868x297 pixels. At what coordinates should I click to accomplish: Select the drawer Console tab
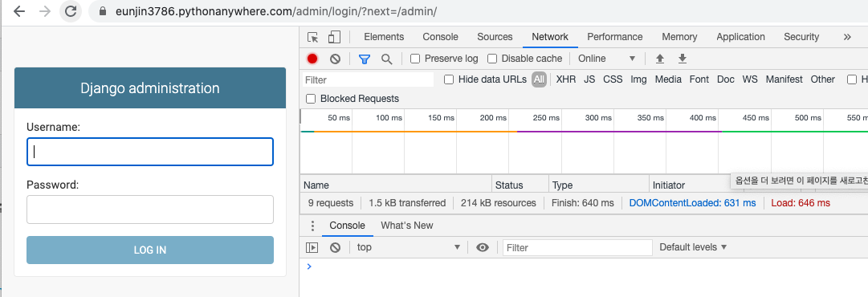tap(347, 226)
